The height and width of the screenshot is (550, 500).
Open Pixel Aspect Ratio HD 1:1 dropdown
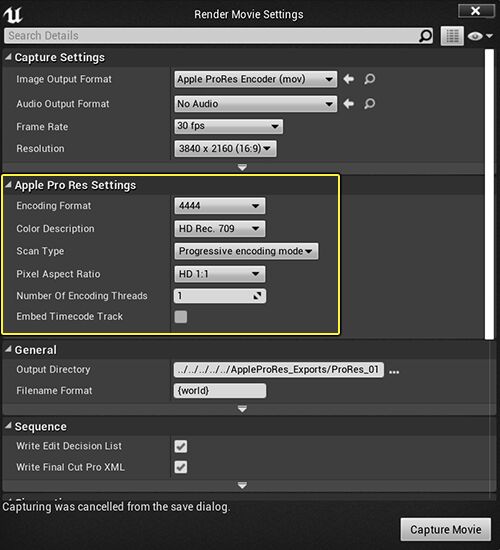[x=220, y=274]
